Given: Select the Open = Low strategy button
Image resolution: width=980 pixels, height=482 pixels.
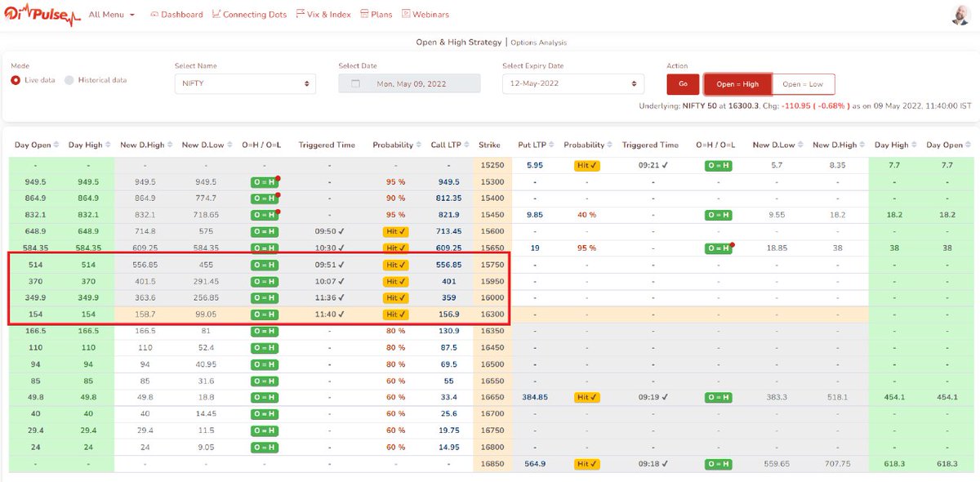Looking at the screenshot, I should 804,84.
